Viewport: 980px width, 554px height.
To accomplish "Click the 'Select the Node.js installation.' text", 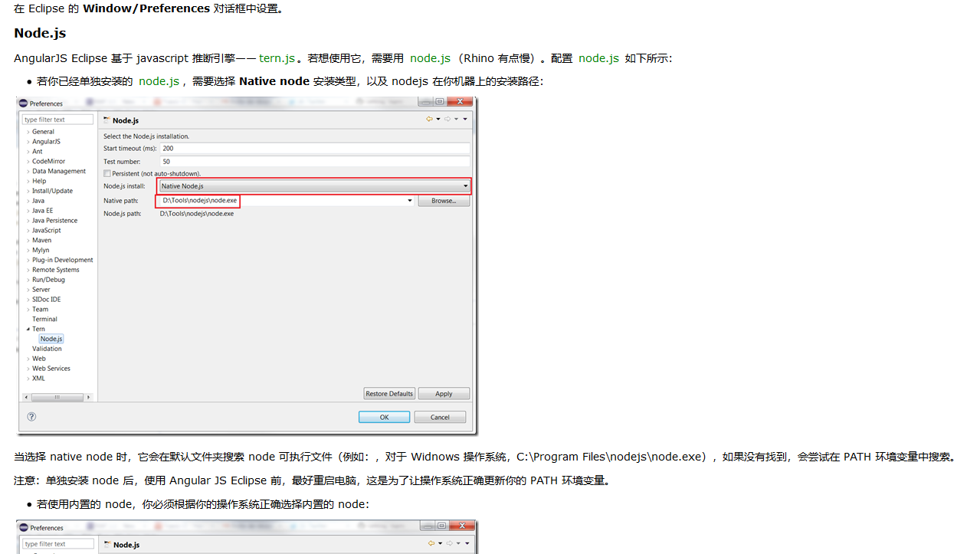I will pyautogui.click(x=146, y=136).
